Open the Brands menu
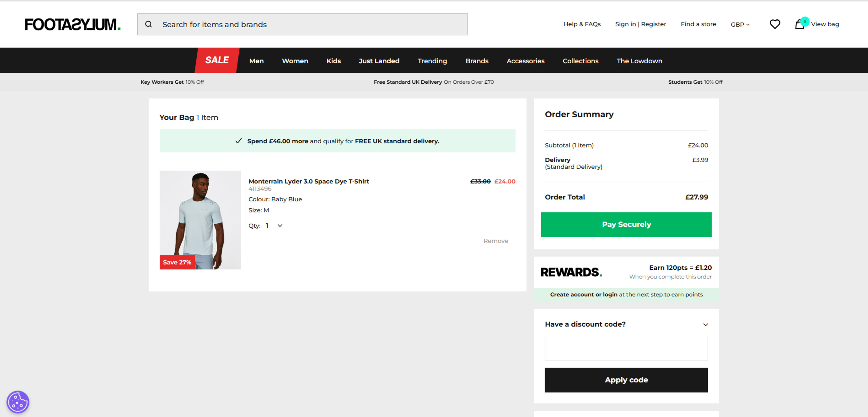 tap(477, 61)
